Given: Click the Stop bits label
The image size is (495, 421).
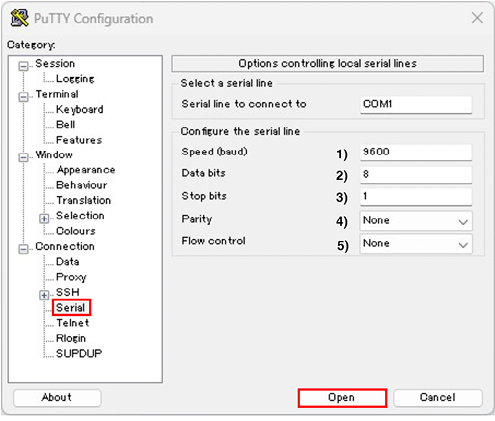Looking at the screenshot, I should (x=204, y=196).
